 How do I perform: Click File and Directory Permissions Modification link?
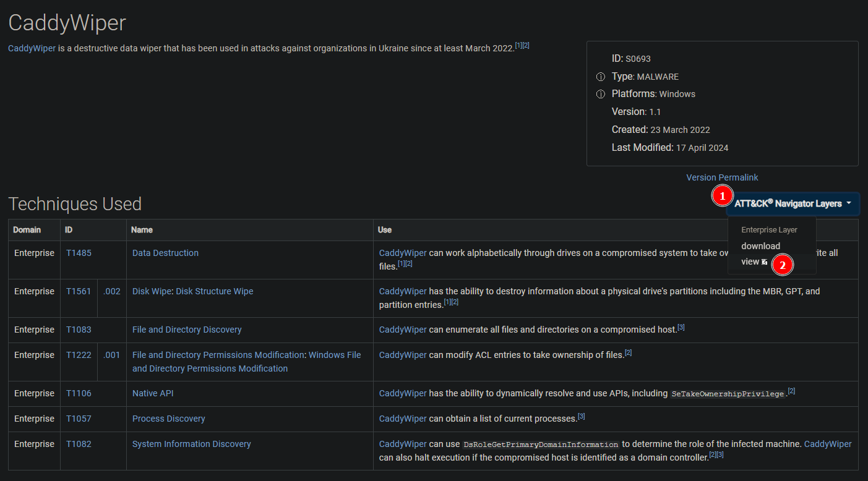pyautogui.click(x=218, y=355)
